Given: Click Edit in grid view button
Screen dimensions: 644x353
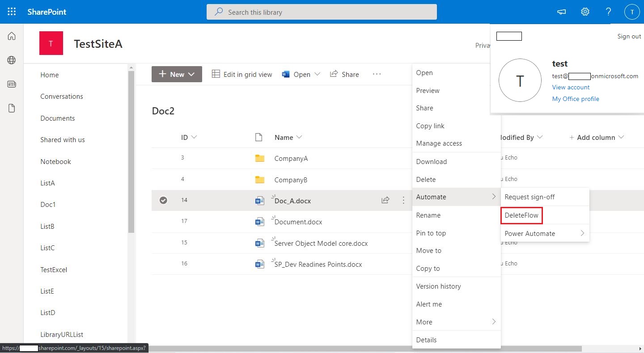Looking at the screenshot, I should pyautogui.click(x=242, y=74).
